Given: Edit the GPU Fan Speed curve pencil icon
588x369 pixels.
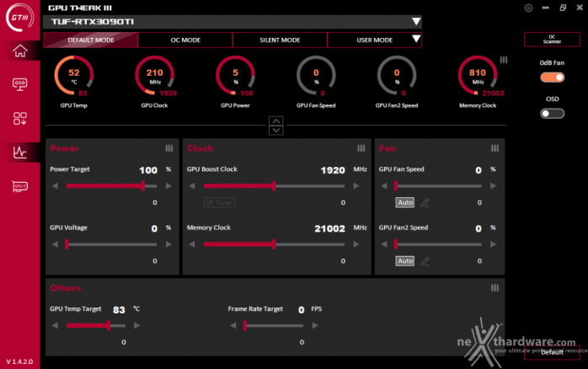Looking at the screenshot, I should 425,202.
